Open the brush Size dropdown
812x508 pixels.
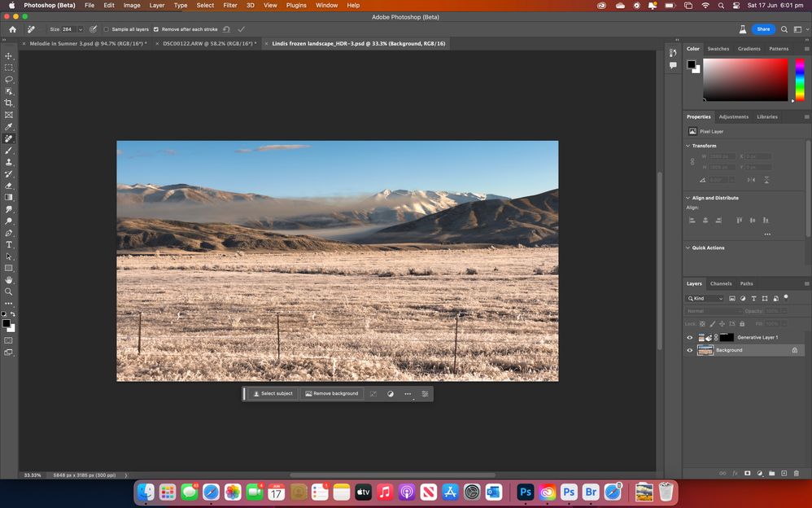tap(81, 29)
